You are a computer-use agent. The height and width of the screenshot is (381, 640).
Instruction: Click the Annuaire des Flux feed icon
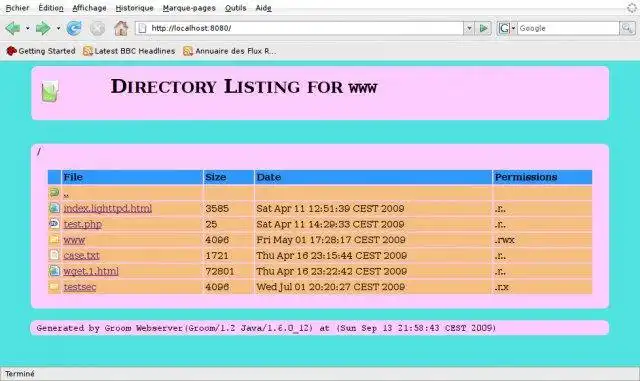pos(188,51)
